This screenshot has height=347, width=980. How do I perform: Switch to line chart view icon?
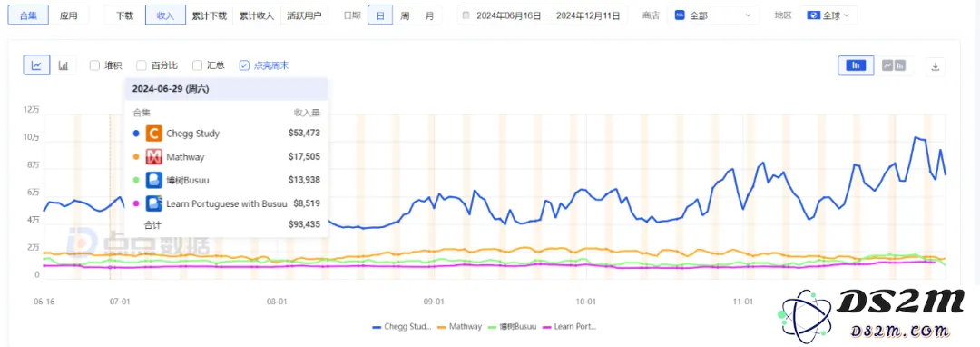tap(37, 65)
